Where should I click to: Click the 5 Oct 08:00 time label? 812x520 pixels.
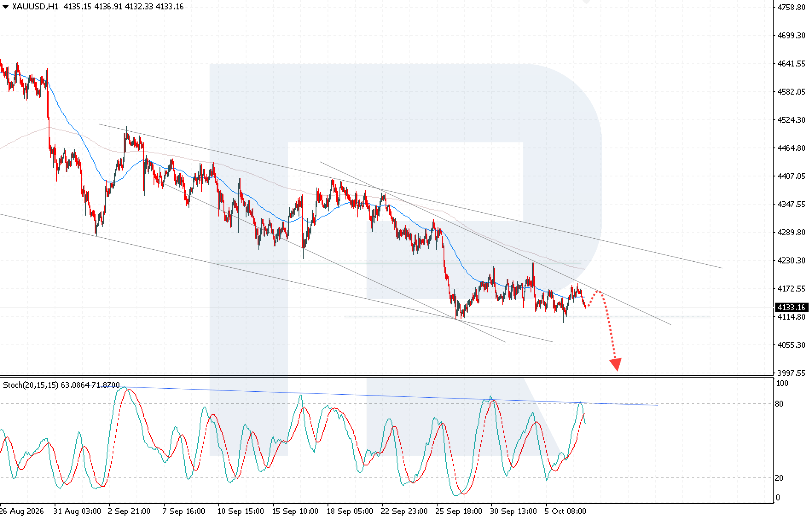point(565,511)
